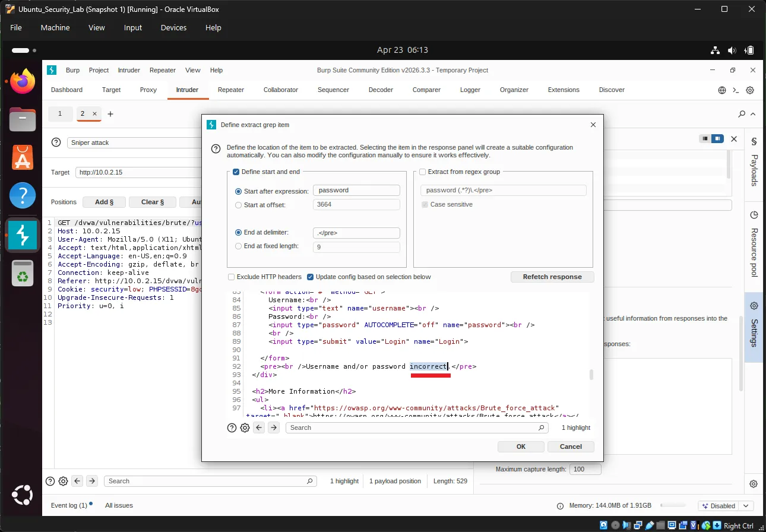Click the search magnifier icon at top right

tap(740, 113)
